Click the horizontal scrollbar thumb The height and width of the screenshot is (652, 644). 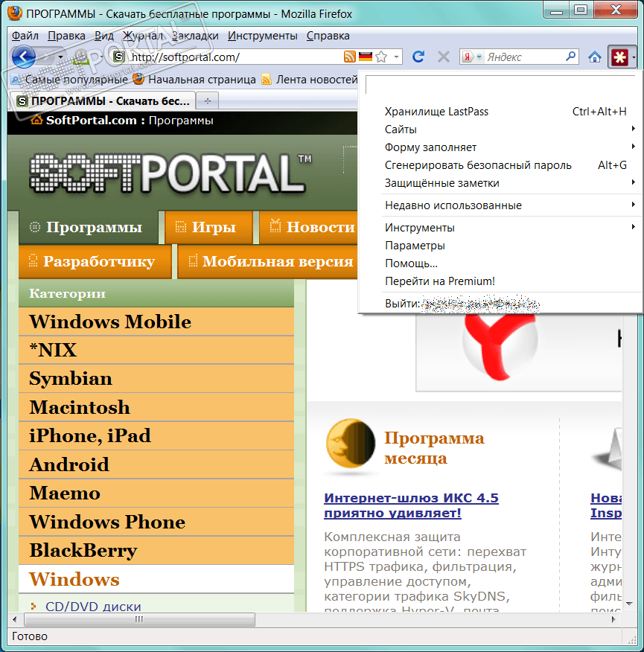pyautogui.click(x=139, y=619)
